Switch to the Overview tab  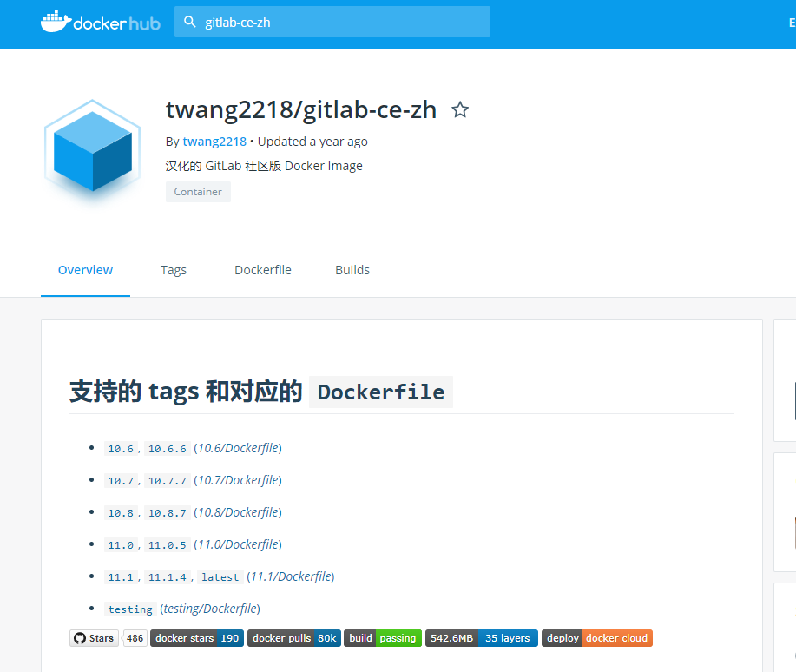85,270
